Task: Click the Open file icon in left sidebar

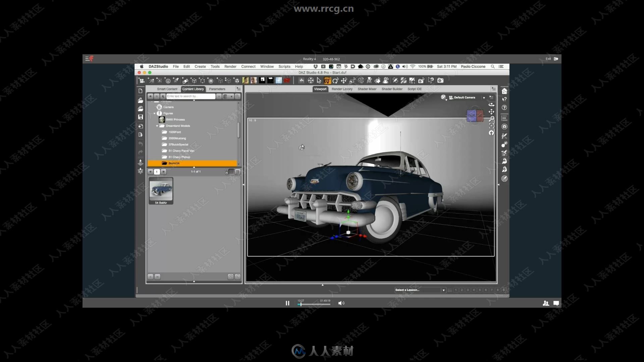Action: tap(141, 100)
